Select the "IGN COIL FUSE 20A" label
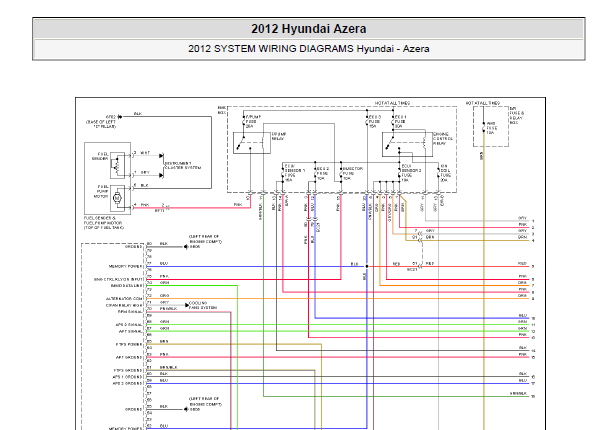The height and width of the screenshot is (430, 604). [x=445, y=173]
